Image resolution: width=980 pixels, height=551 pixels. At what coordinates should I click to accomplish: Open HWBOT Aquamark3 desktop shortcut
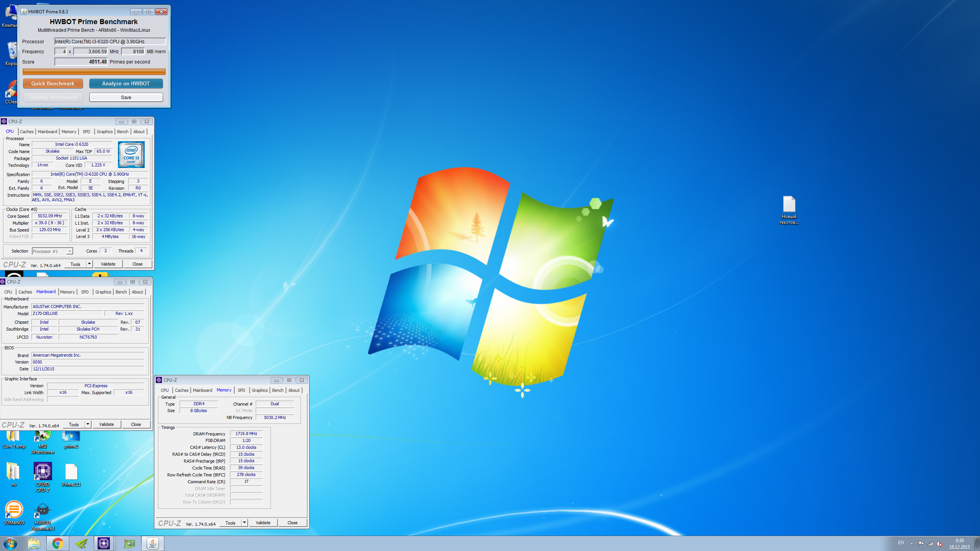42,516
